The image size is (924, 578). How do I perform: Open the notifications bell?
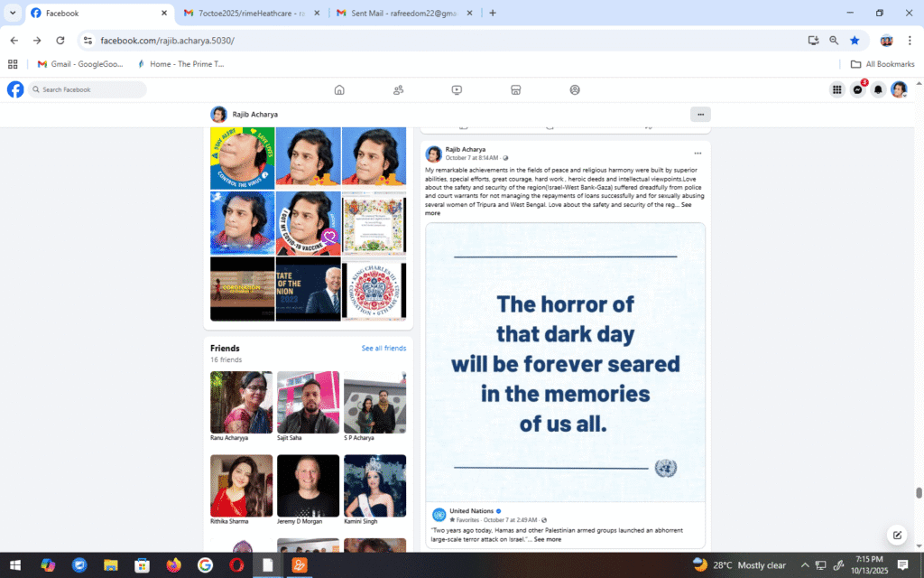(x=878, y=89)
